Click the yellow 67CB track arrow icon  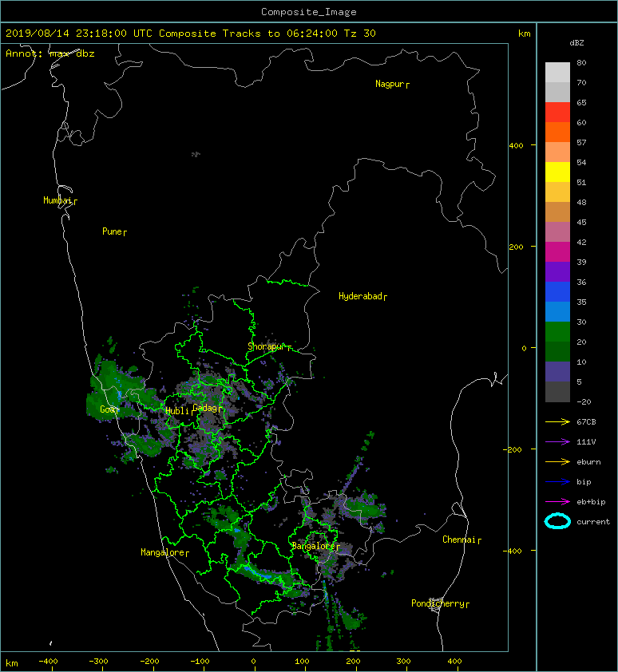pos(557,422)
